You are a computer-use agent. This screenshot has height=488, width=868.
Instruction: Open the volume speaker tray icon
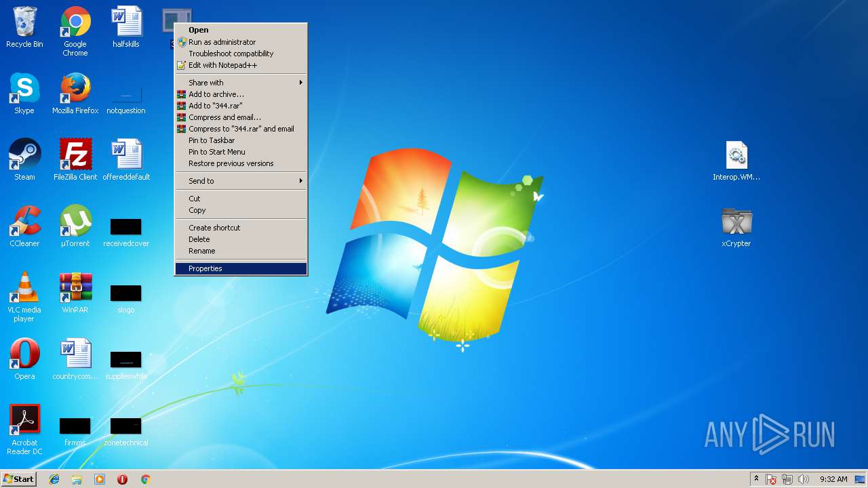tap(804, 479)
